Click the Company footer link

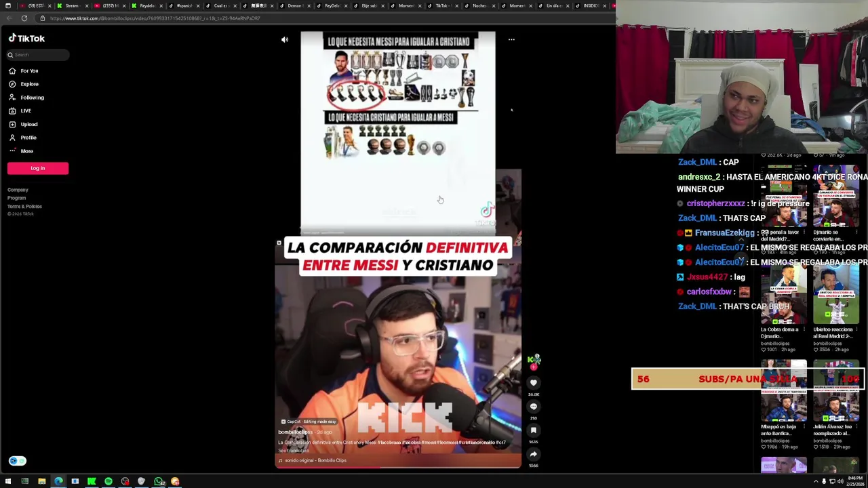[x=18, y=190]
